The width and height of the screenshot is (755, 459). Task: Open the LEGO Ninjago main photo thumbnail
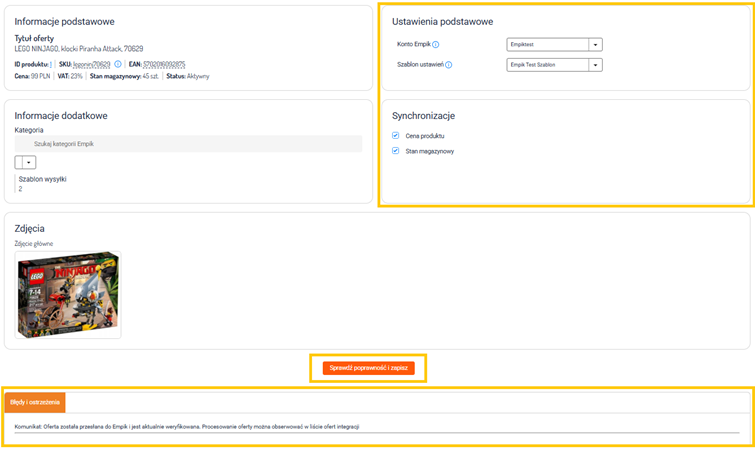[x=69, y=294]
